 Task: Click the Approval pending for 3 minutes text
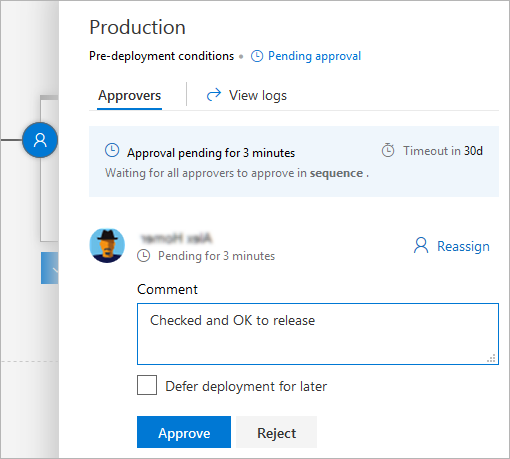point(211,153)
